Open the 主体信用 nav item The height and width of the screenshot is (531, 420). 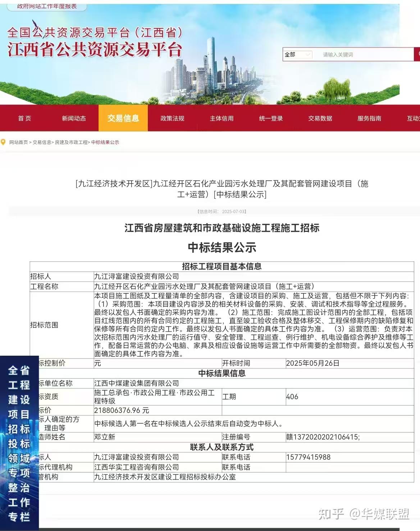pyautogui.click(x=222, y=118)
